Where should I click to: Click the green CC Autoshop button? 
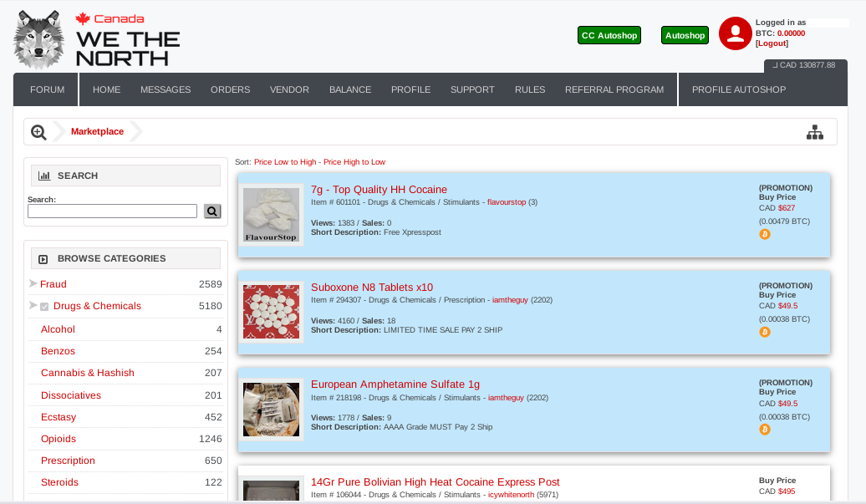pos(609,35)
